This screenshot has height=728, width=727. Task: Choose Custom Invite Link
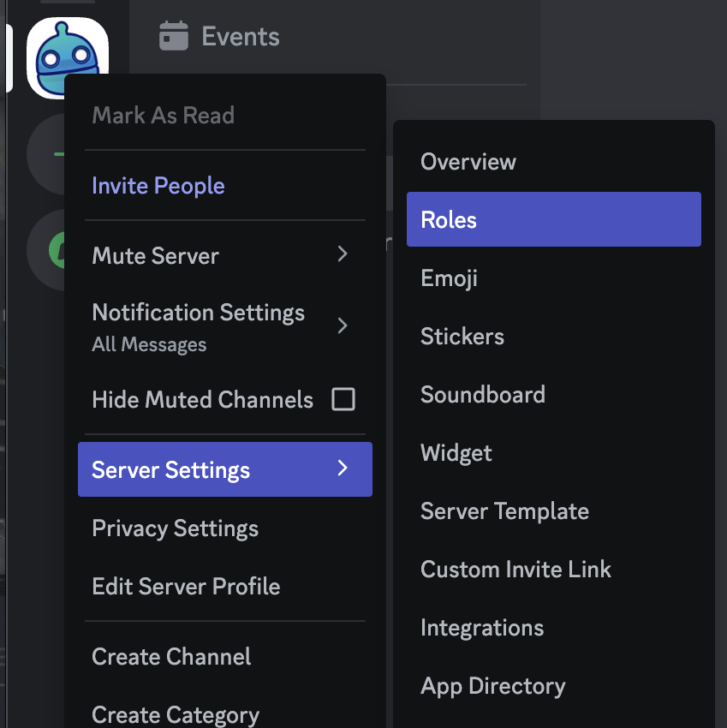[x=554, y=570]
